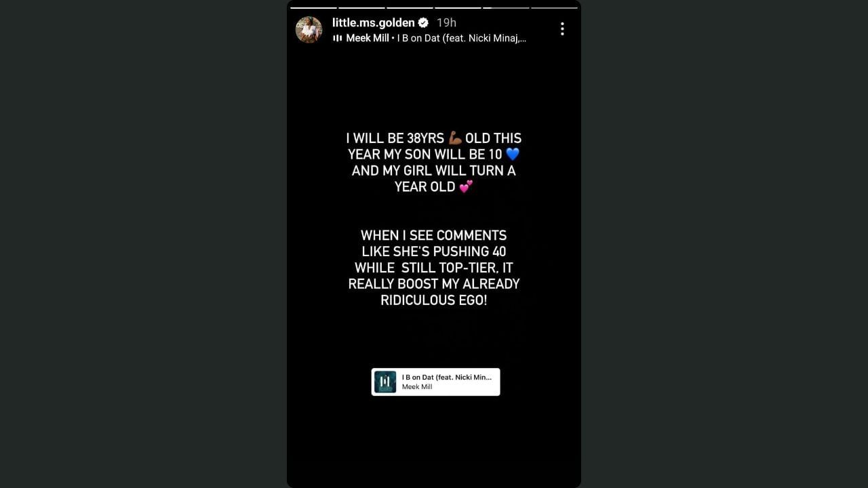Viewport: 868px width, 488px height.
Task: Click the blue heart emoji
Action: 513,155
